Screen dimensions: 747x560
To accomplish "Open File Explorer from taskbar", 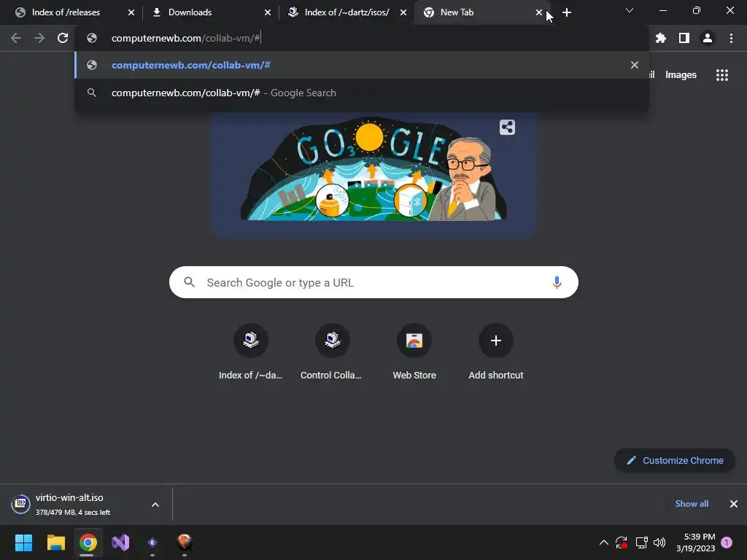I will click(55, 542).
